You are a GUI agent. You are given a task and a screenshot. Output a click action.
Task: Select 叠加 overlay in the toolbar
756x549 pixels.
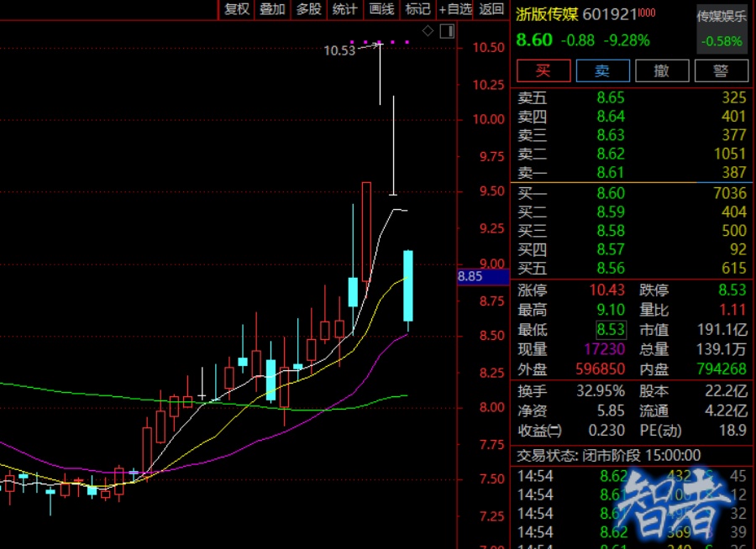(272, 9)
